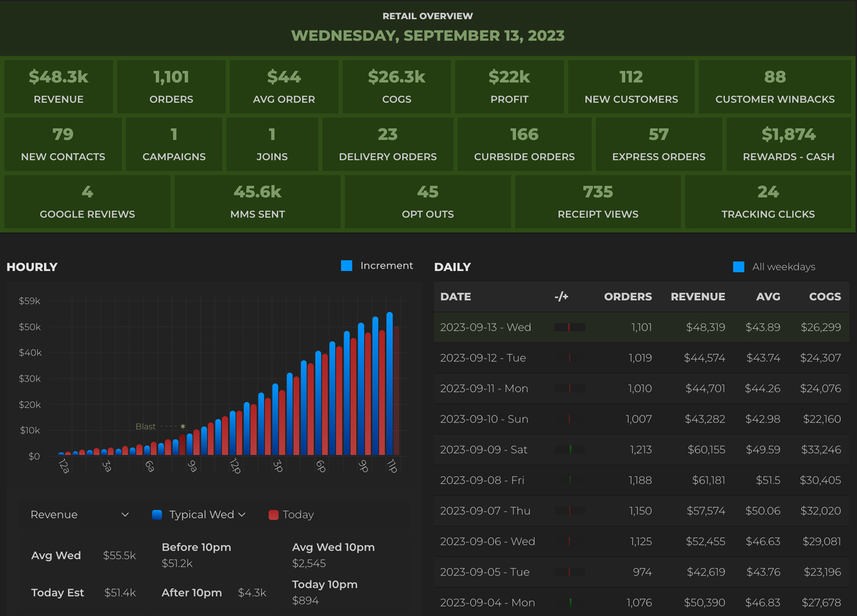Click the -/+ indicator for 2023-09-07 Thu
Viewport: 857px width, 616px height.
pyautogui.click(x=569, y=511)
